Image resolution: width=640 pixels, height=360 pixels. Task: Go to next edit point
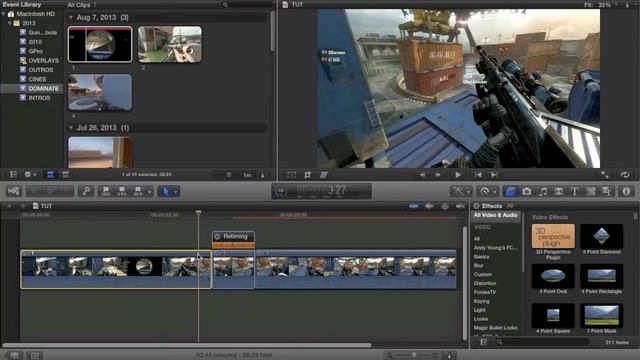click(494, 175)
